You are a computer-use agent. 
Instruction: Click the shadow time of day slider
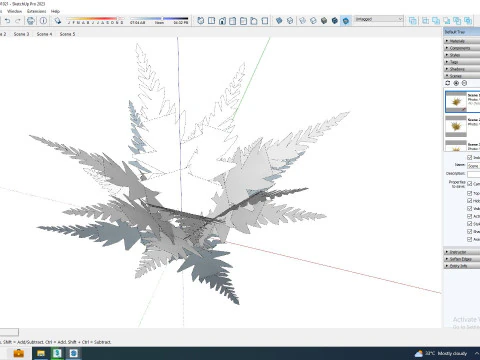coord(159,19)
